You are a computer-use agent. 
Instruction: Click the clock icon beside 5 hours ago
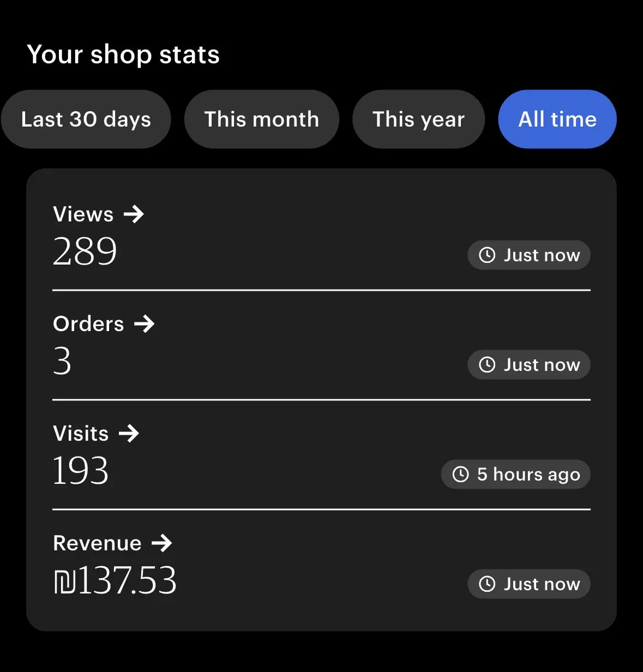click(x=461, y=475)
